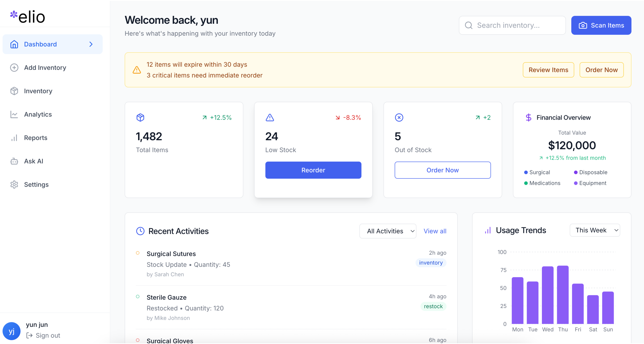Click the Analytics line chart icon
Screen dimensions: 644x344
click(14, 114)
